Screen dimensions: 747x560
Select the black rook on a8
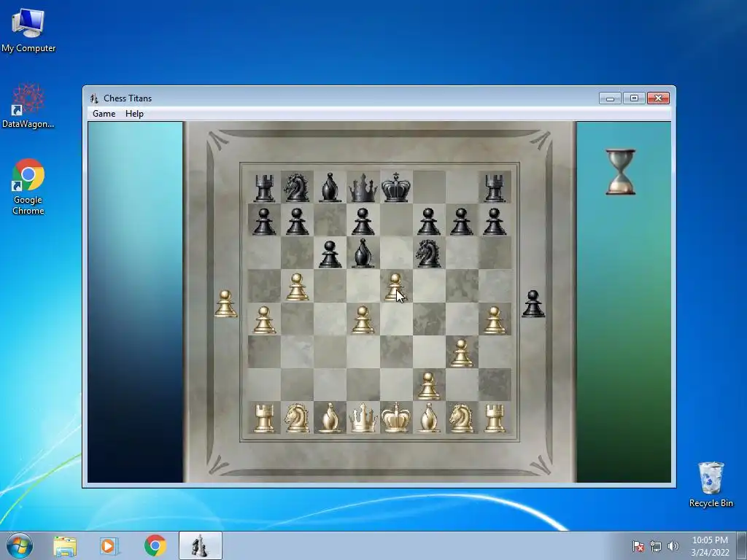click(264, 187)
